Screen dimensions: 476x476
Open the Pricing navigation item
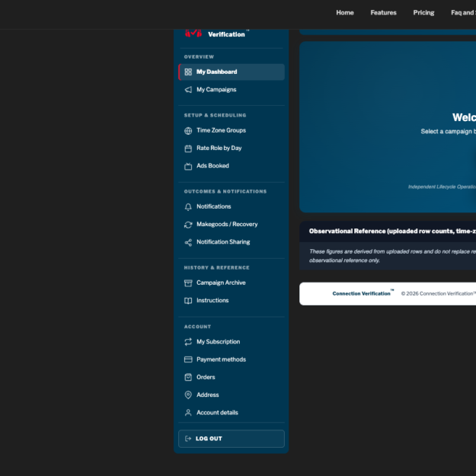tap(423, 13)
